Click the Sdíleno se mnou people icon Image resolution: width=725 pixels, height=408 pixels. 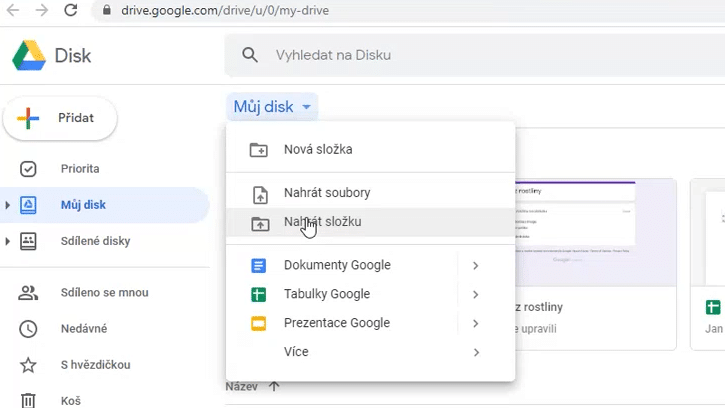28,293
